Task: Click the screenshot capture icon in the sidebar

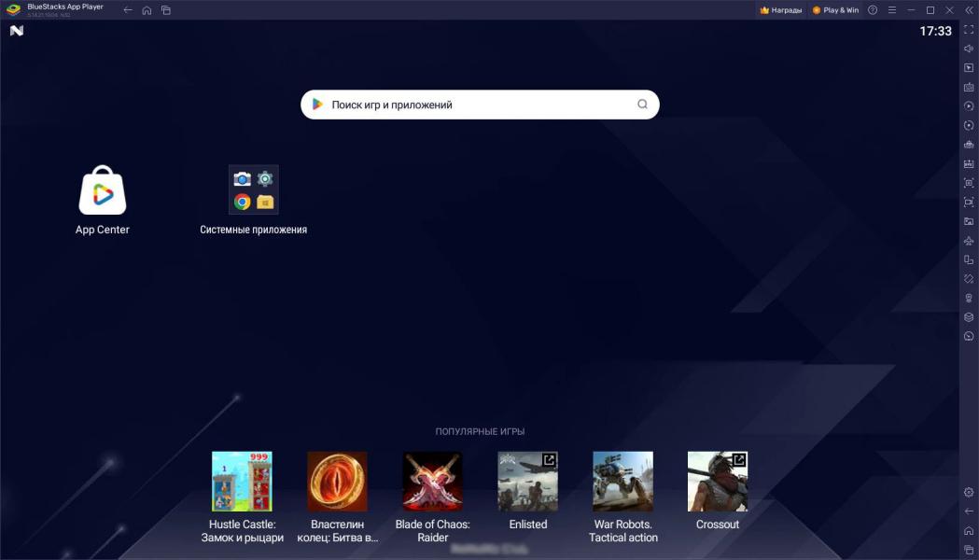Action: tap(969, 183)
